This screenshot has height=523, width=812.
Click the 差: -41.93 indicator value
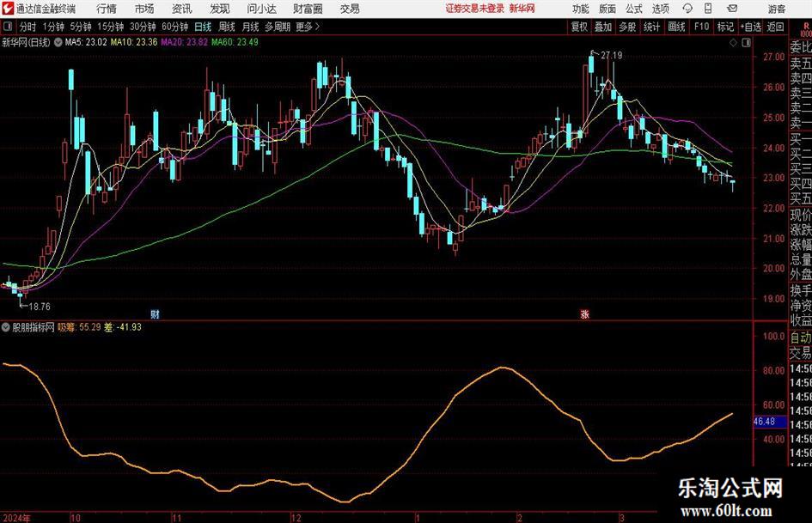point(123,327)
